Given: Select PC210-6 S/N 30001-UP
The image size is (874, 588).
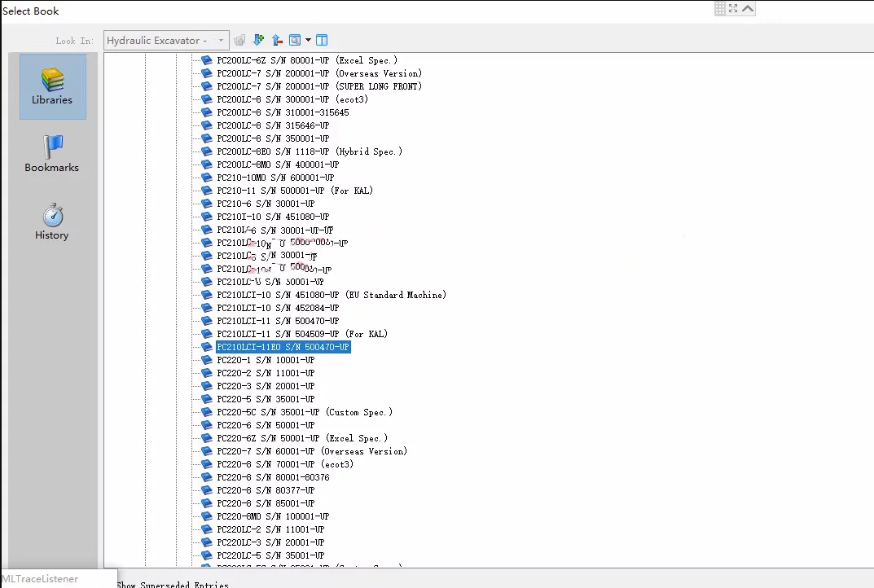Looking at the screenshot, I should (266, 204).
